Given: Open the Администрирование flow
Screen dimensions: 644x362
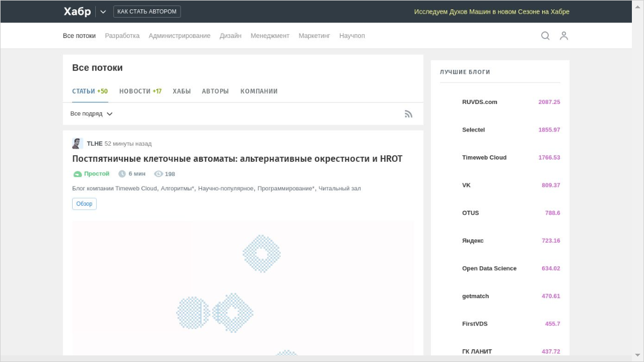Looking at the screenshot, I should tap(179, 36).
